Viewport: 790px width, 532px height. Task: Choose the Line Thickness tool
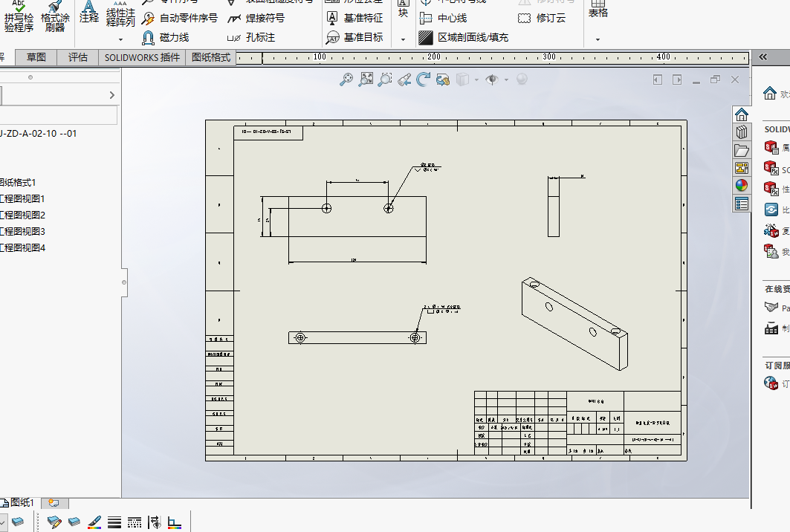[x=114, y=522]
